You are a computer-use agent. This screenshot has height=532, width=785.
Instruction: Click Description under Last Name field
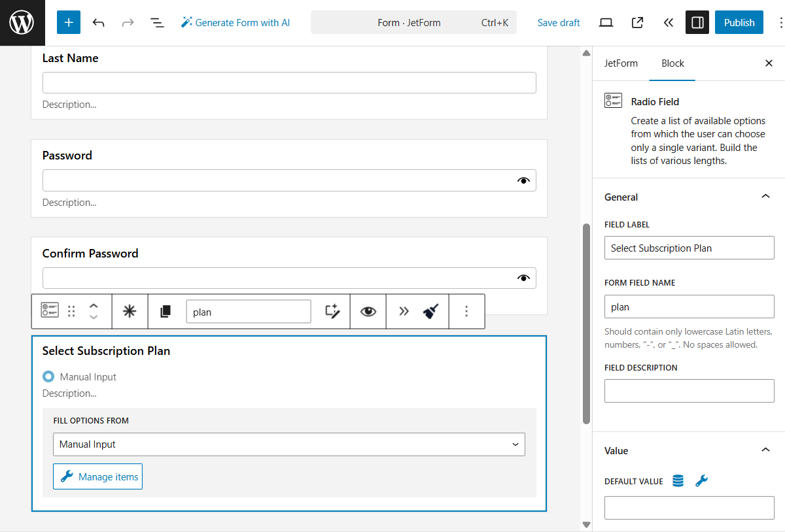tap(69, 105)
